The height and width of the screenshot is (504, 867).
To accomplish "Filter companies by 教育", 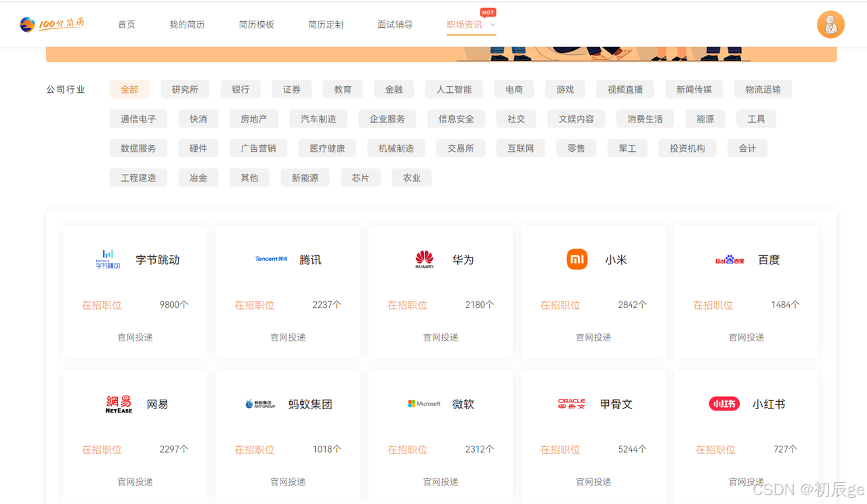I will [343, 89].
